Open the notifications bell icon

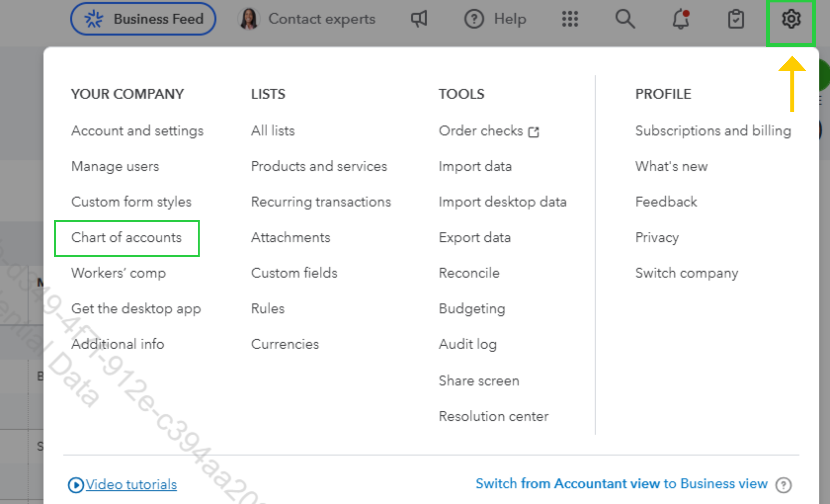coord(681,19)
